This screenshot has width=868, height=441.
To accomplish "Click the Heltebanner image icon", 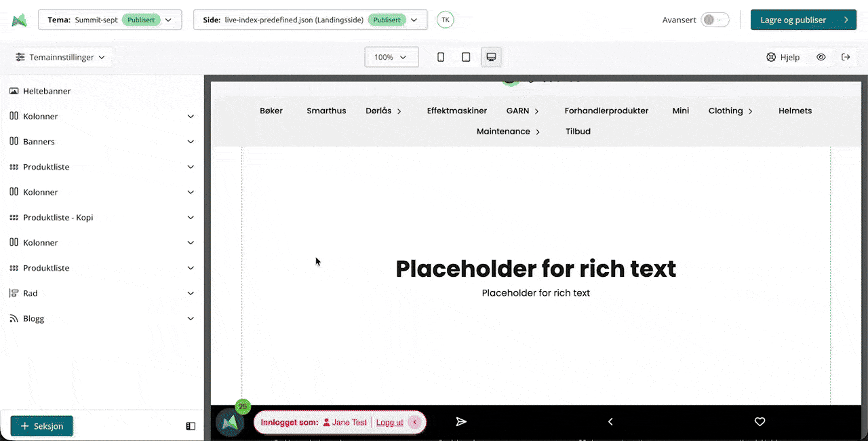I will [14, 91].
